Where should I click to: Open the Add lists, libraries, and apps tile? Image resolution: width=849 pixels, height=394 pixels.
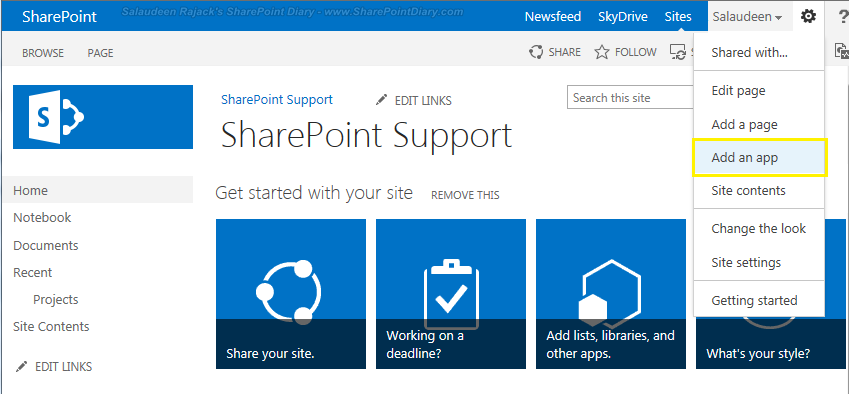tap(611, 294)
